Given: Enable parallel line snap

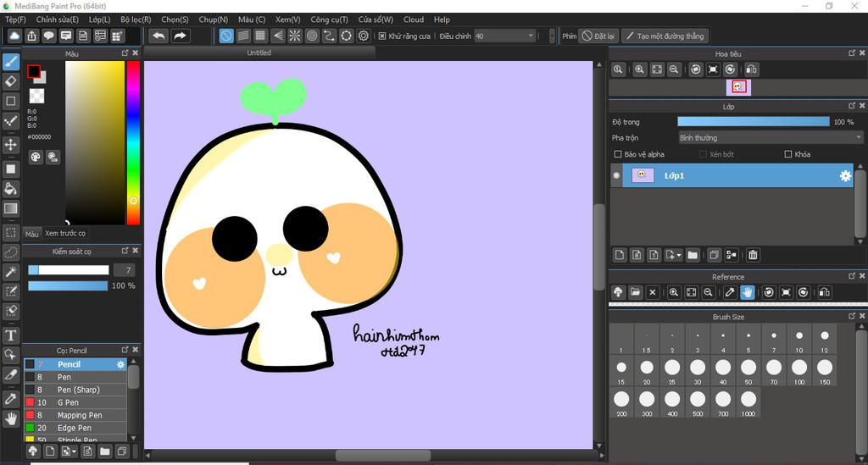Looking at the screenshot, I should pyautogui.click(x=243, y=36).
